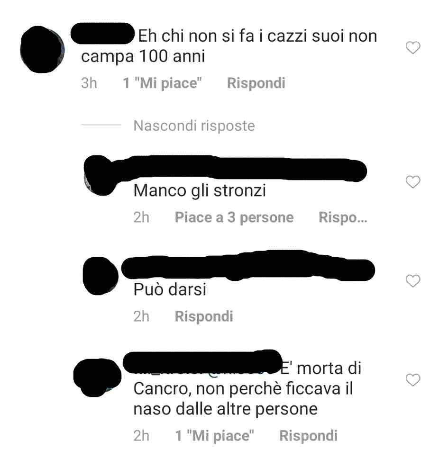
Task: Open the redacted username of top commenter
Action: click(103, 33)
